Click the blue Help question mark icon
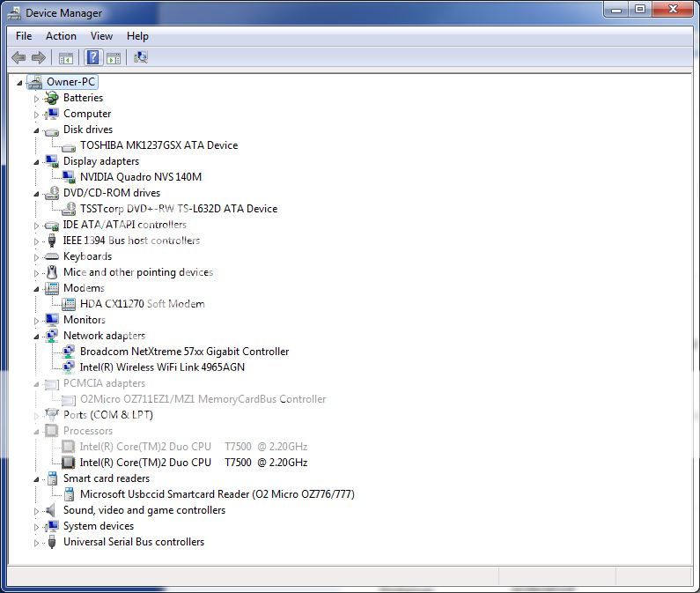Viewport: 700px width, 593px height. (x=92, y=57)
